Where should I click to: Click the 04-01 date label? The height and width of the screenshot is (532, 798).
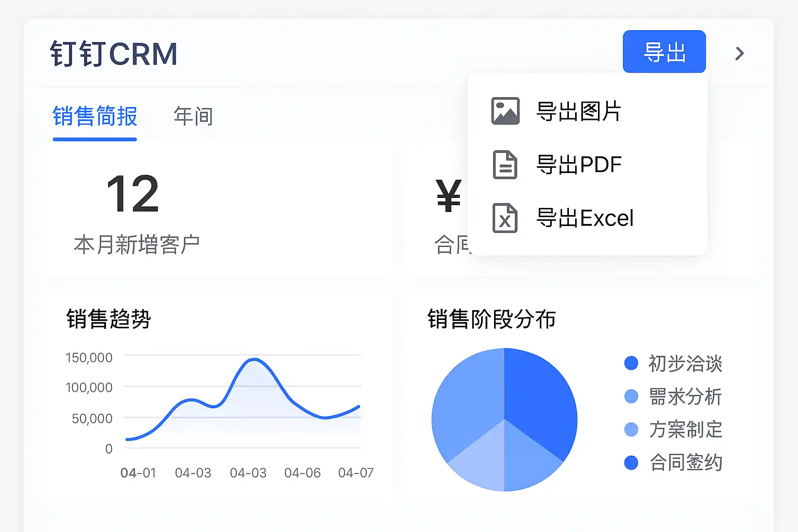click(x=138, y=473)
